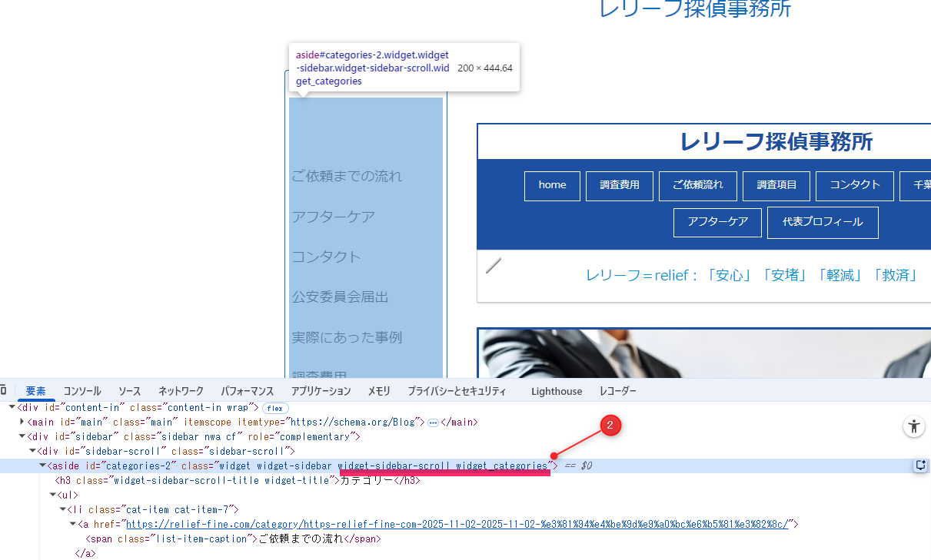Screen dimensions: 931x560
Task: Click the accessibility icon on the right
Action: [913, 427]
